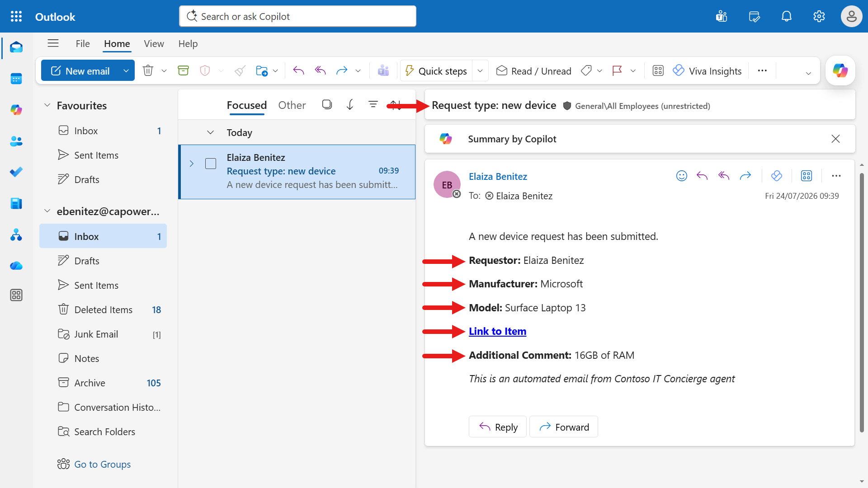Open more actions ellipsis in message header
Viewport: 868px width, 488px height.
836,176
